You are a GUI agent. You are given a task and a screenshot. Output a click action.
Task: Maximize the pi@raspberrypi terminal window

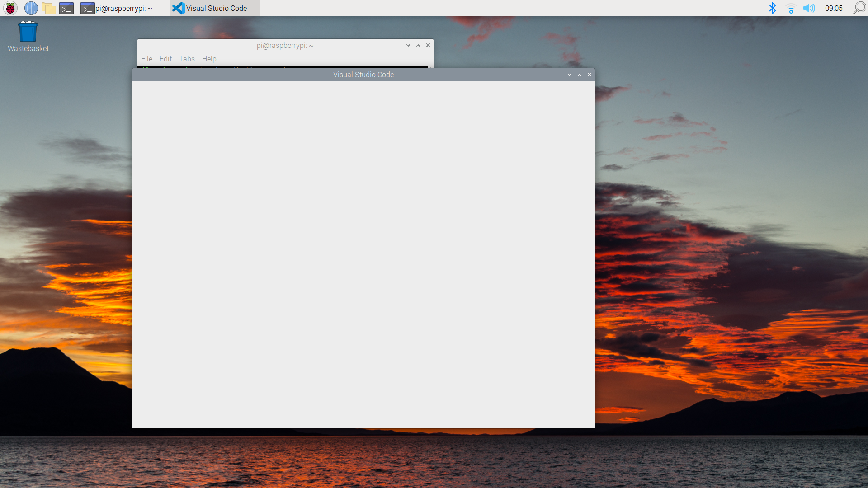(418, 45)
